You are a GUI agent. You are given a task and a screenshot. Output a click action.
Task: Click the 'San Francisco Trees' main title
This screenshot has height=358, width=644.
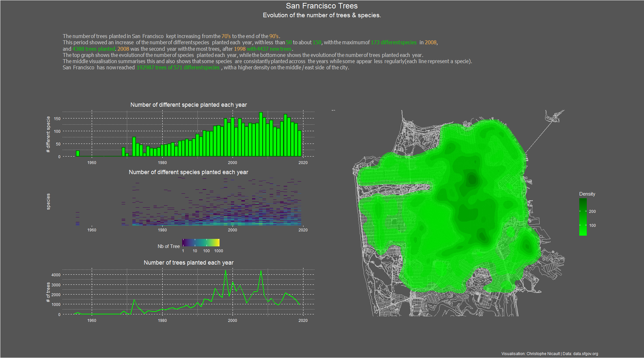tap(322, 6)
